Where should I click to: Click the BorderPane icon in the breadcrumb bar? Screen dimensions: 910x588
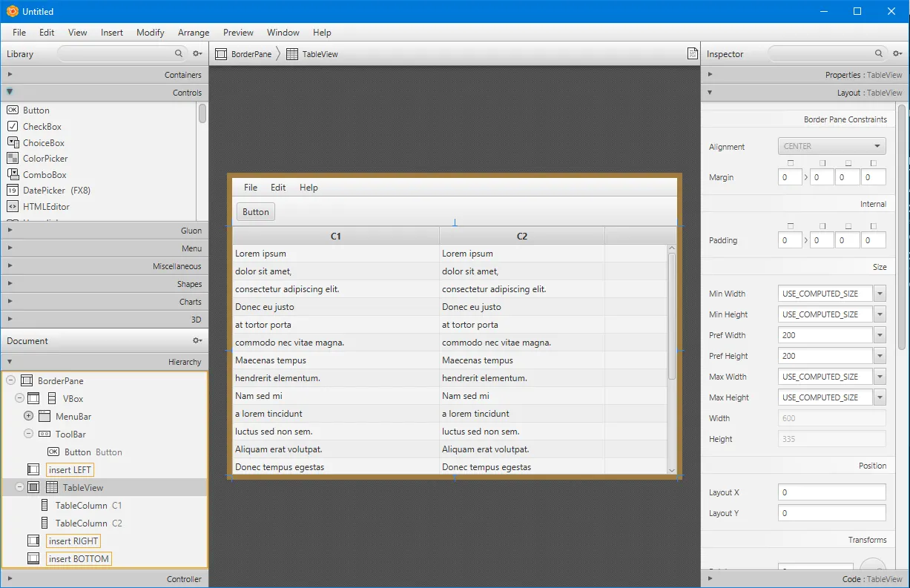[221, 54]
